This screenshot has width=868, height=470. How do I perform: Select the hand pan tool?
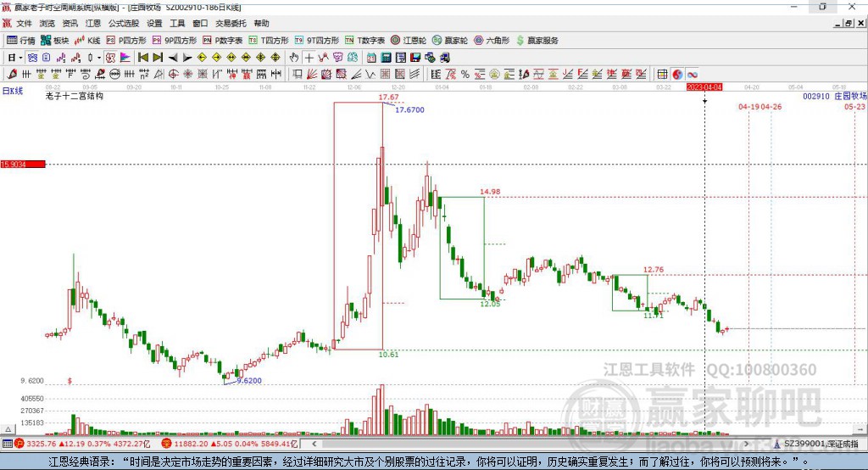click(x=294, y=58)
